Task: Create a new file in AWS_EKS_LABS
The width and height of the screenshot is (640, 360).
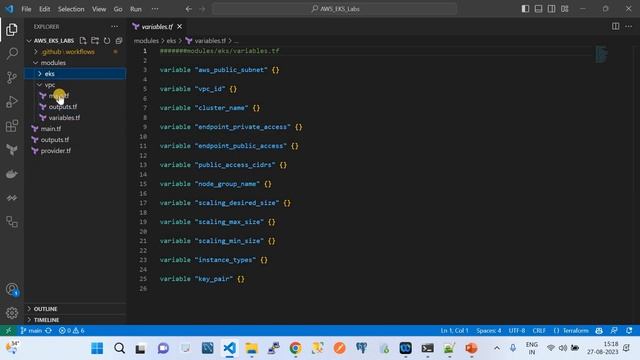Action: [83, 40]
